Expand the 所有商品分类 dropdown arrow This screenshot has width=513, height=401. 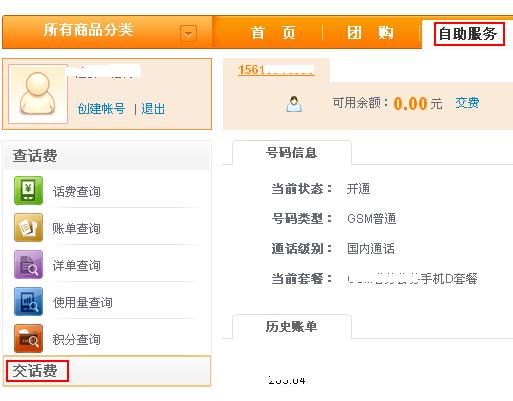[x=188, y=34]
